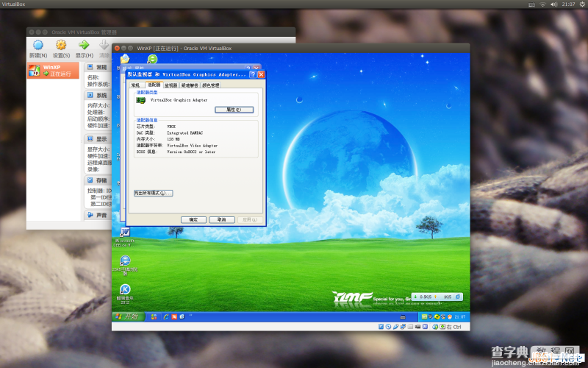Click the 取消 cancel button
This screenshot has width=588, height=368.
pyautogui.click(x=222, y=219)
